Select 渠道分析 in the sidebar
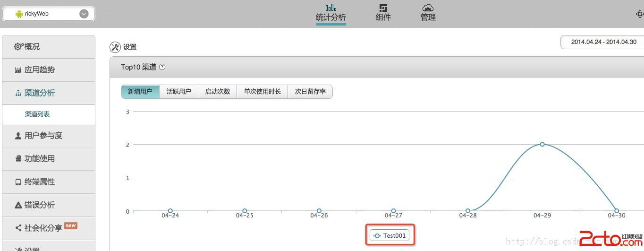644x251 pixels. [49, 93]
